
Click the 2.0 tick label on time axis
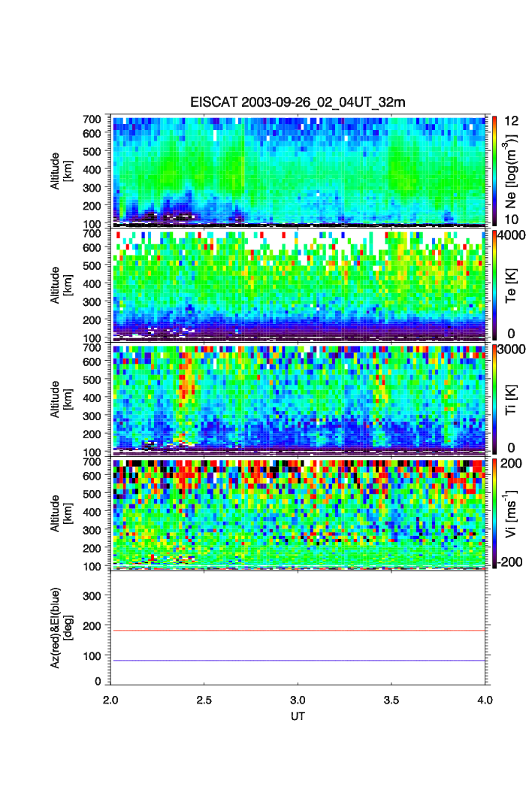tap(111, 700)
